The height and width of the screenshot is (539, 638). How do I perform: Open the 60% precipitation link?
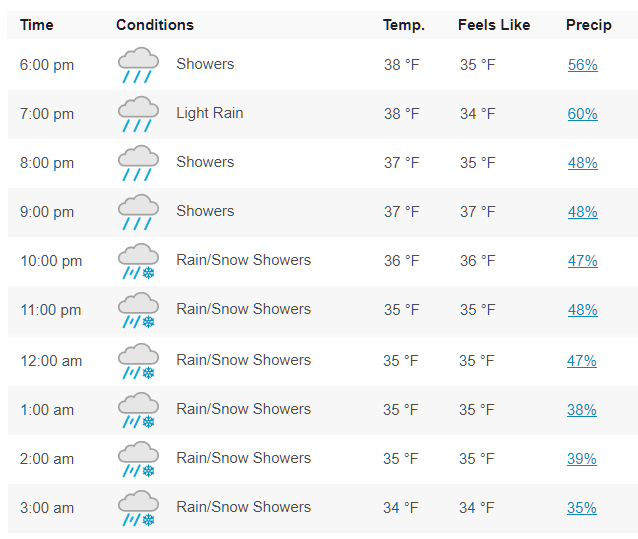click(x=583, y=113)
